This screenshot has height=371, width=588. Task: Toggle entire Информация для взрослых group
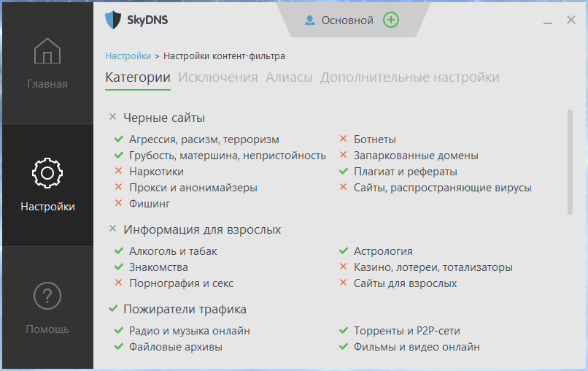112,229
